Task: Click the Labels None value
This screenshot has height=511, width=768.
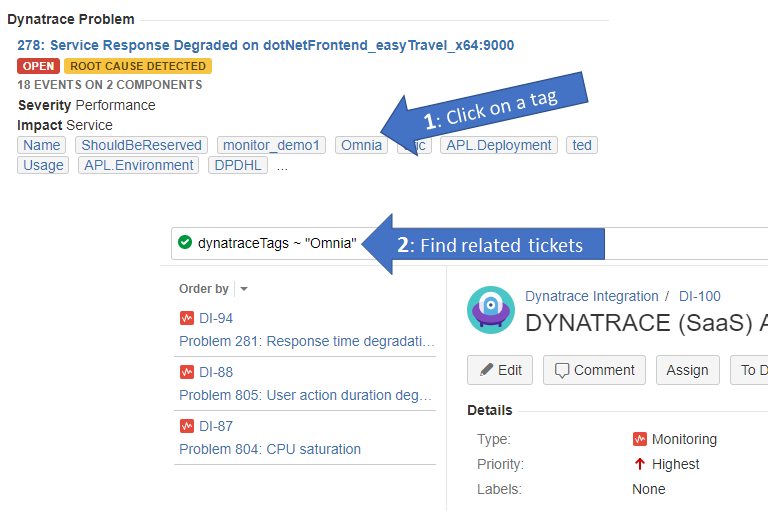Action: [648, 489]
